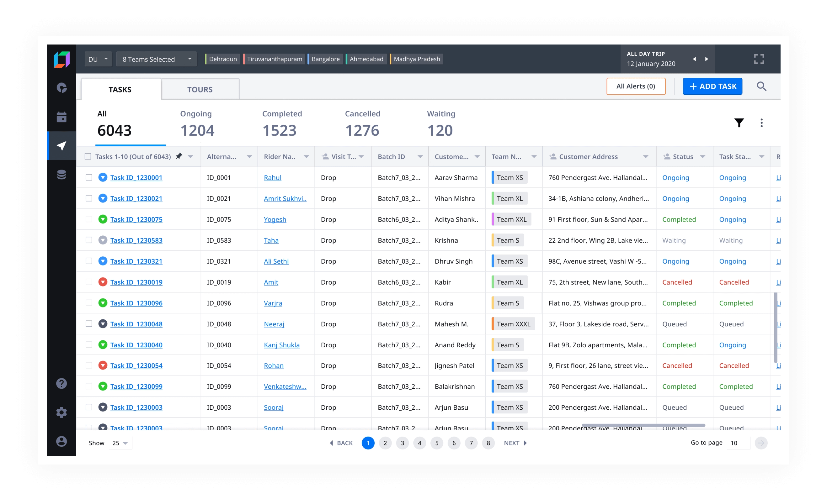The image size is (827, 504).
Task: Click the calendar/schedule icon in sidebar
Action: tap(63, 116)
